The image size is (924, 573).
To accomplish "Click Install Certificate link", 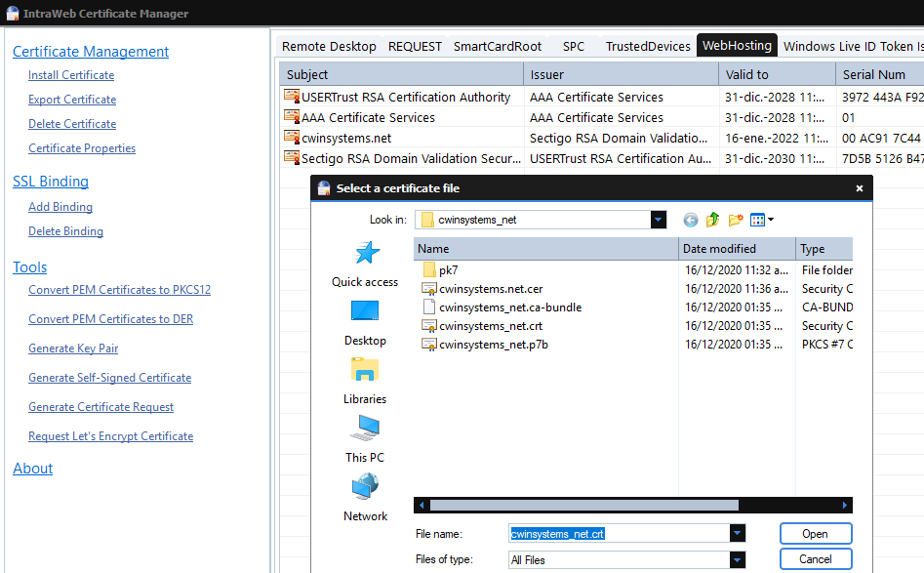I will click(71, 75).
